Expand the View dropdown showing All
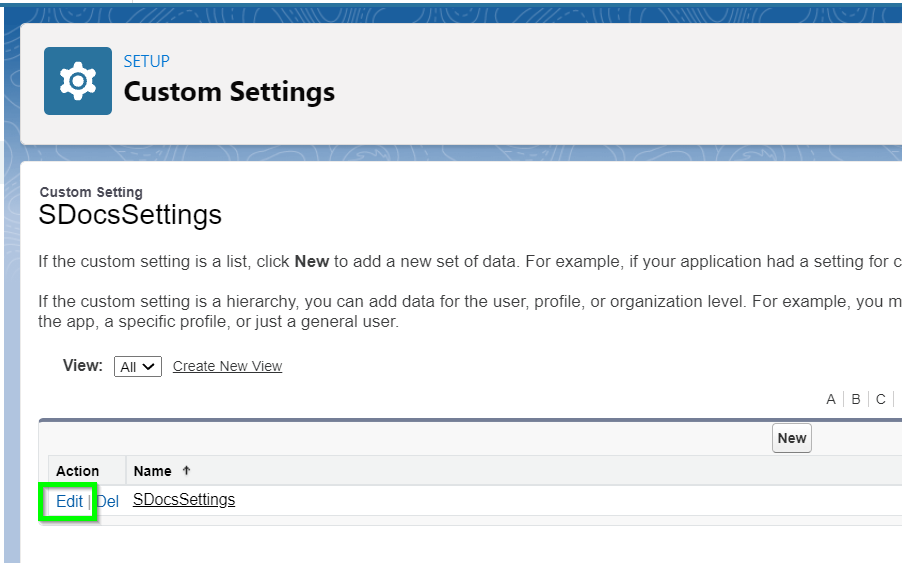Image resolution: width=902 pixels, height=563 pixels. (x=137, y=366)
